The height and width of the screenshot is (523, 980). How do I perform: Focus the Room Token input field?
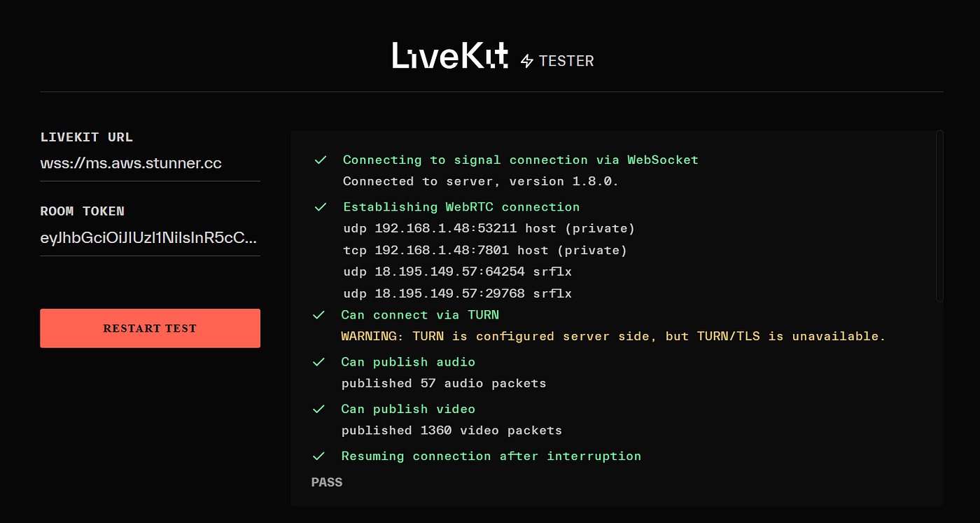150,239
